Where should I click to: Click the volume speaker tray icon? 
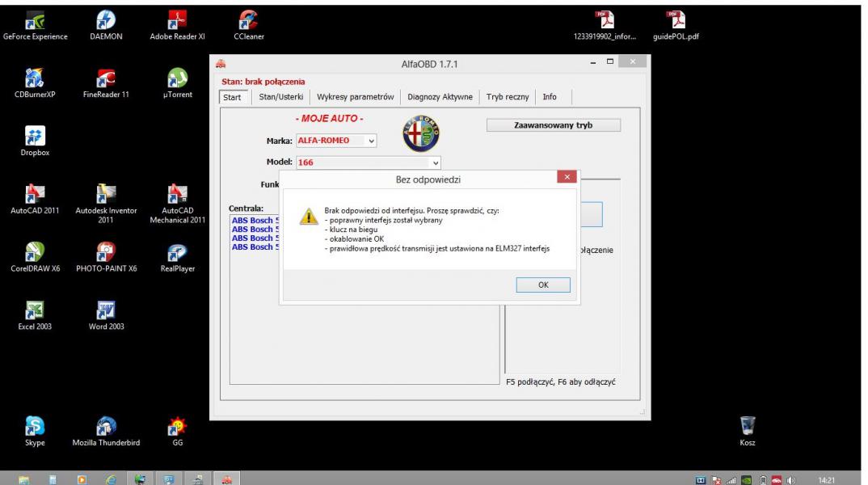tap(791, 480)
